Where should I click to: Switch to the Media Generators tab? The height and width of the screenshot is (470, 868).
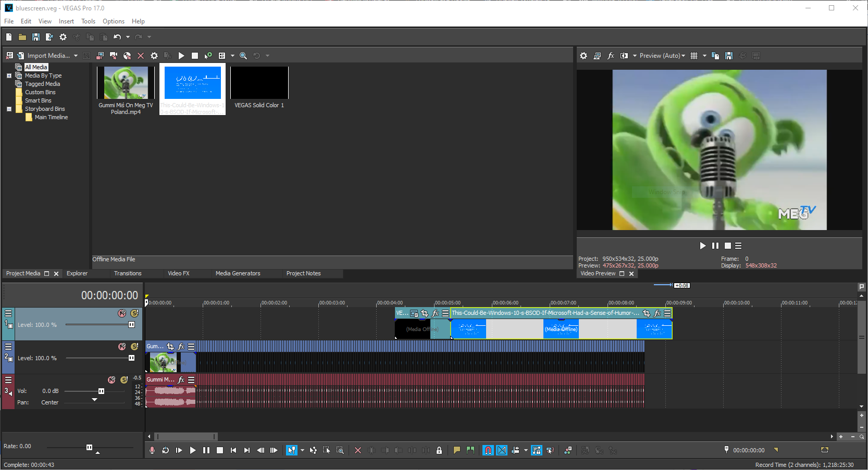point(238,273)
